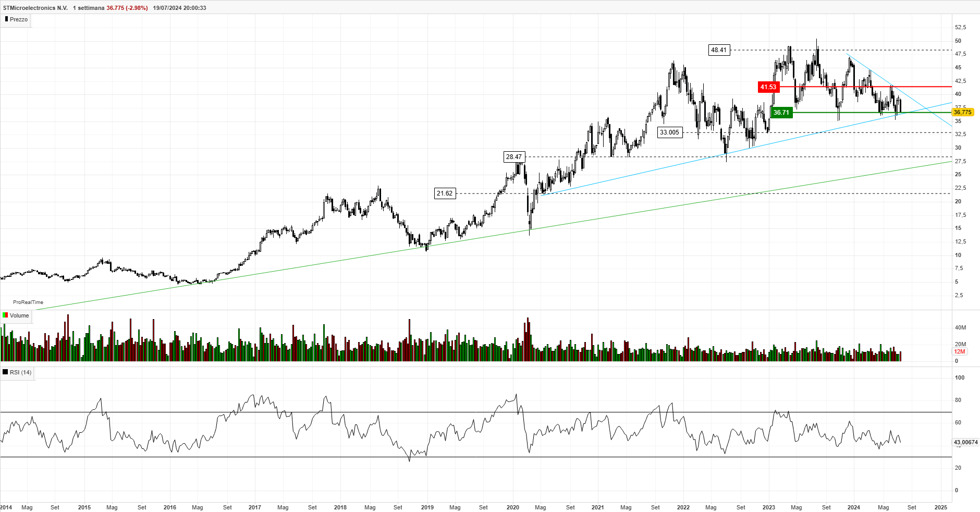
Task: Click the RSI black color square icon
Action: tap(5, 372)
